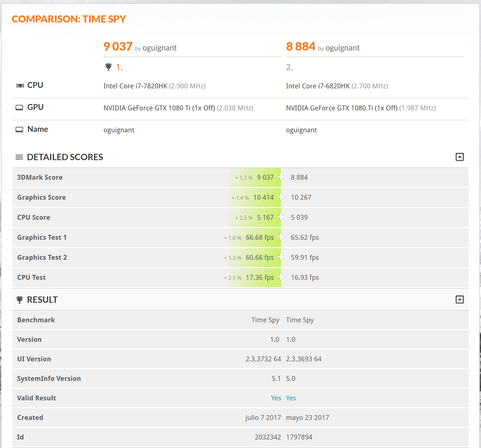The image size is (481, 448).
Task: Click the plus marker on CPU Score bar
Action: click(281, 217)
